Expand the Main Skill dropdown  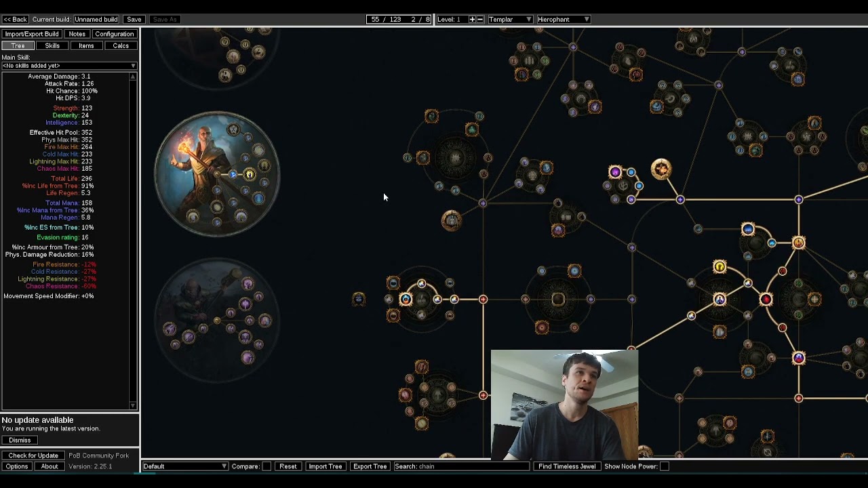click(x=69, y=66)
